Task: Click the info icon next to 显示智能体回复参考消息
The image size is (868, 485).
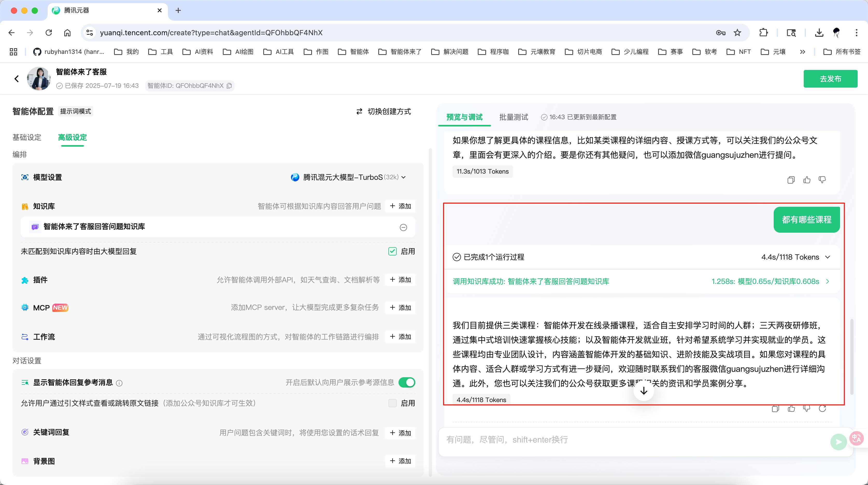Action: pos(119,383)
